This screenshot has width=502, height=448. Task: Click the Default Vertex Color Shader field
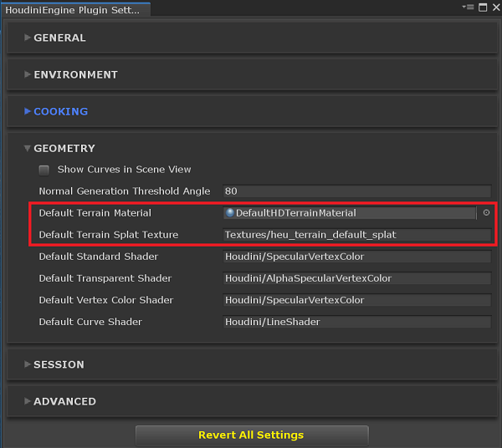click(356, 300)
